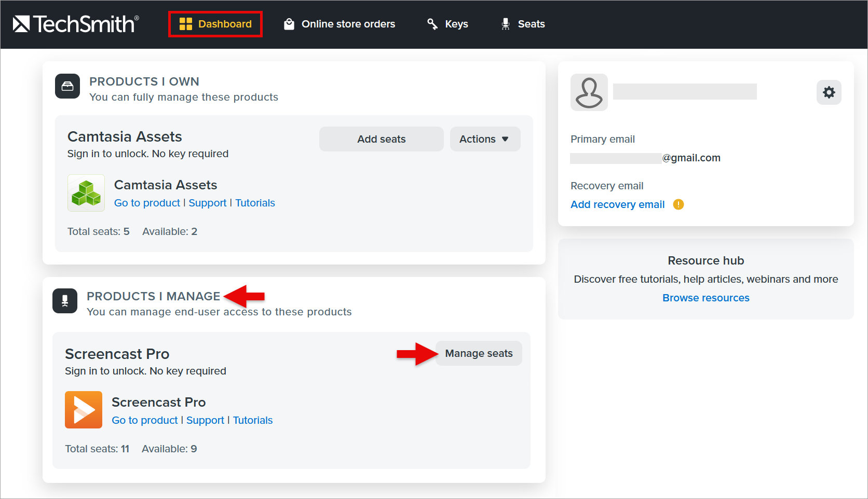Click the TechSmith logo
The width and height of the screenshot is (868, 499).
pyautogui.click(x=76, y=24)
